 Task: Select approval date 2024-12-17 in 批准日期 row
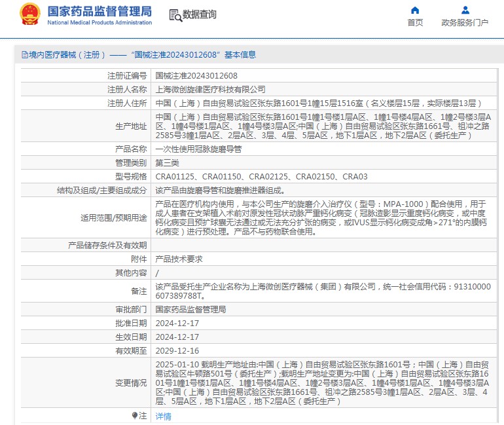click(177, 323)
